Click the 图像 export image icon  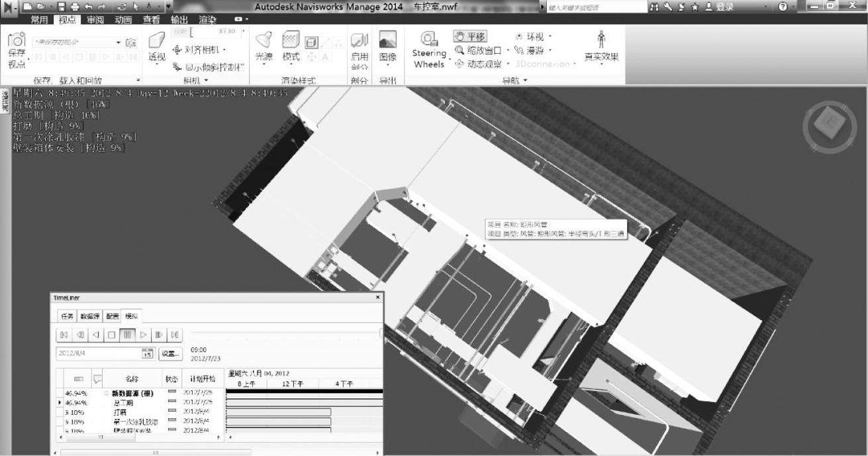pyautogui.click(x=387, y=41)
